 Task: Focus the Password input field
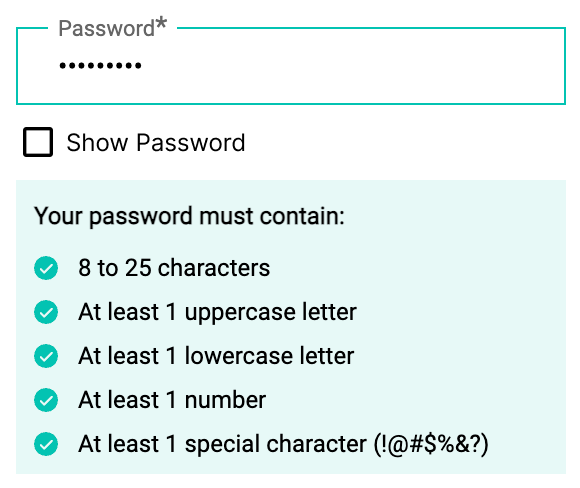(291, 66)
